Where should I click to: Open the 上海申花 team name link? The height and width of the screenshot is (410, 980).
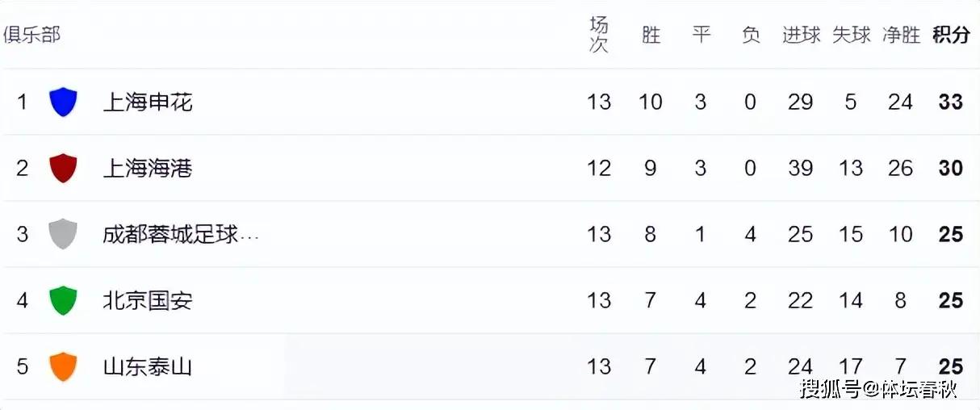[148, 102]
